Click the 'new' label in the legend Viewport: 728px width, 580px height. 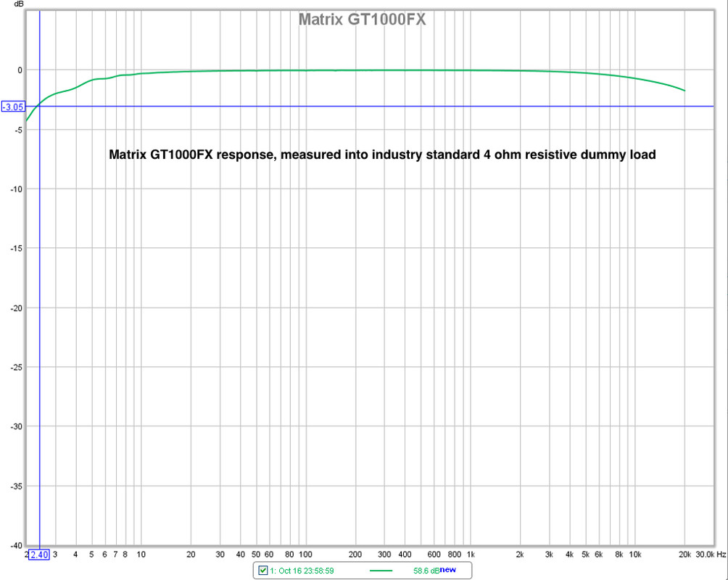(448, 569)
